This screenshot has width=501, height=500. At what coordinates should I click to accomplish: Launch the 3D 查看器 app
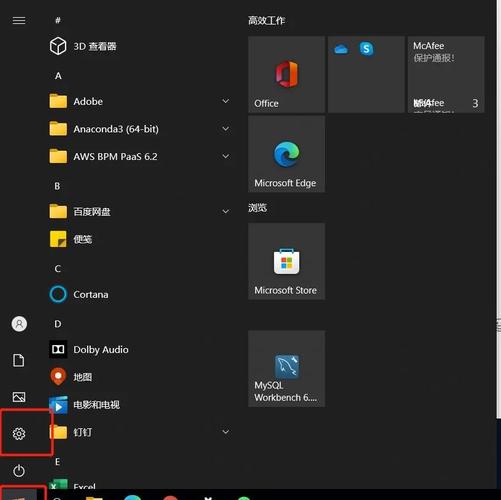tap(83, 46)
